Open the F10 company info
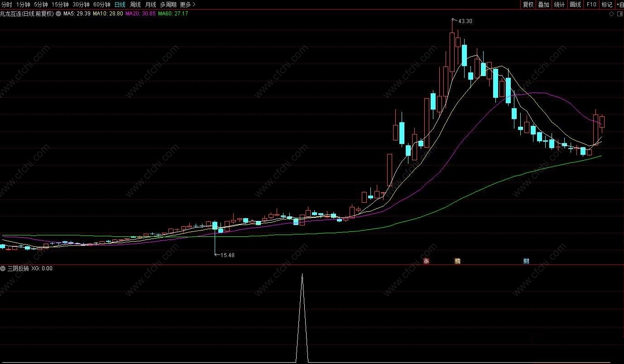The image size is (624, 364). tap(591, 5)
